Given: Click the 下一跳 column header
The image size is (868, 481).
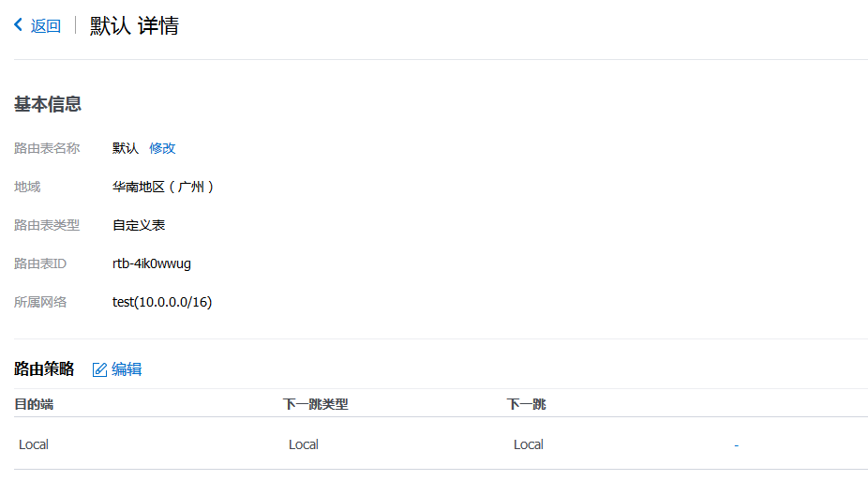Looking at the screenshot, I should tap(527, 404).
